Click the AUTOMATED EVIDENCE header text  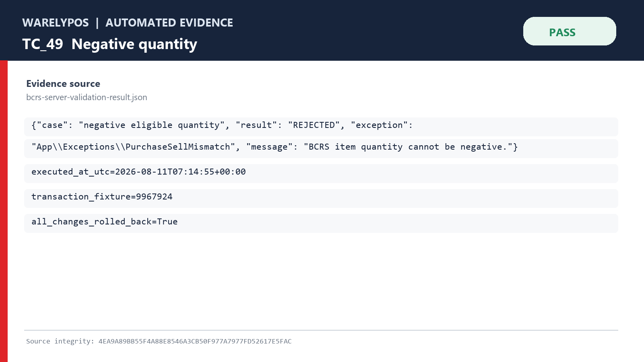click(169, 23)
